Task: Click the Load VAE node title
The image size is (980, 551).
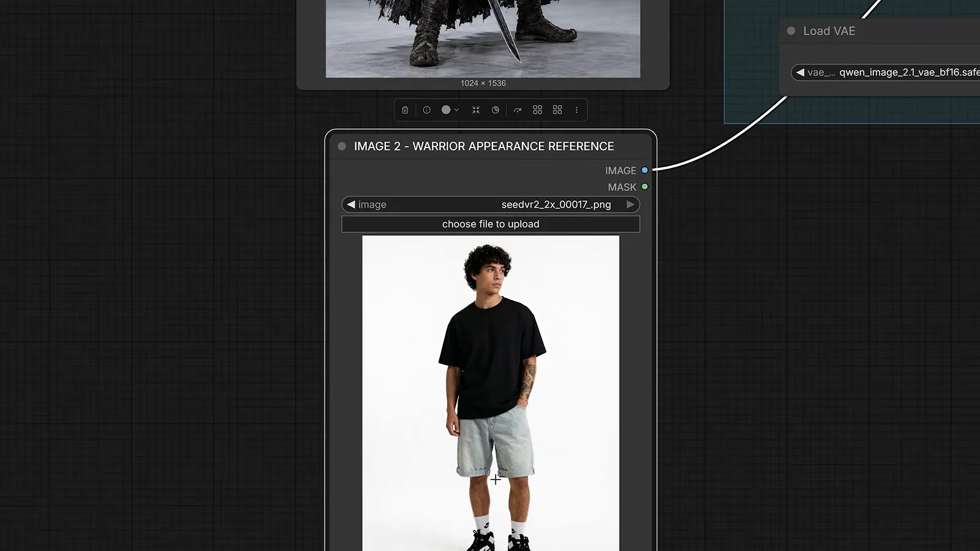Action: click(x=829, y=31)
